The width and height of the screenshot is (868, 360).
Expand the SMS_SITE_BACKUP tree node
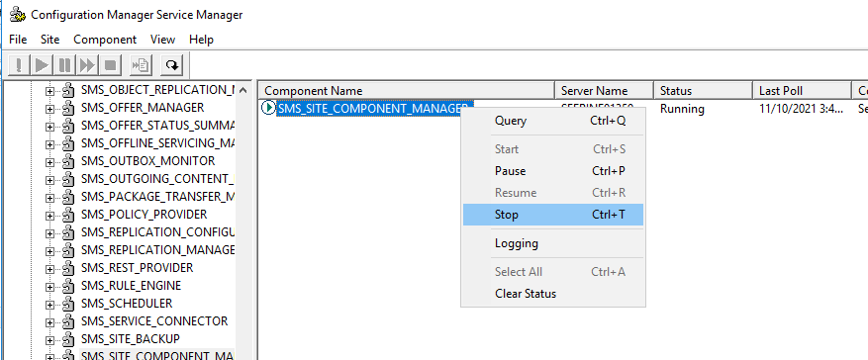click(49, 340)
